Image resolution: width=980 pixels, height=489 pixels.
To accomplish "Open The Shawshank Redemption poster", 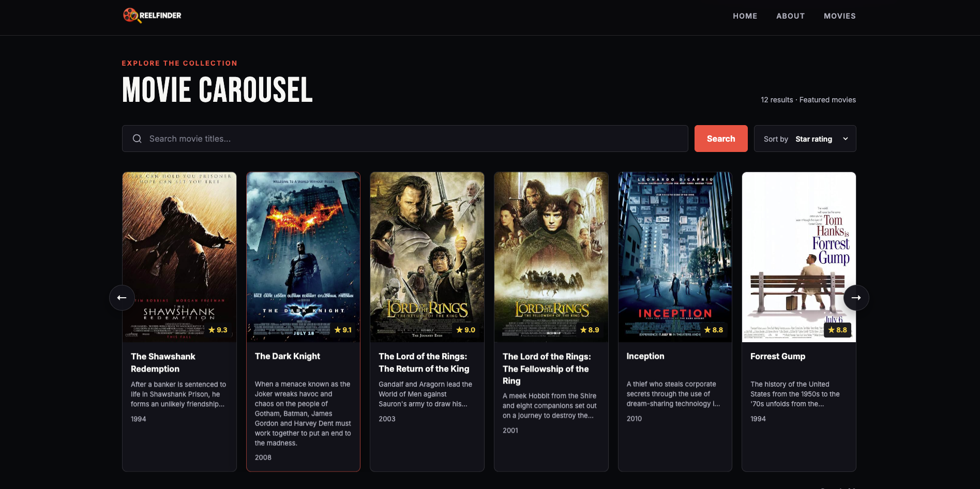I will click(179, 257).
